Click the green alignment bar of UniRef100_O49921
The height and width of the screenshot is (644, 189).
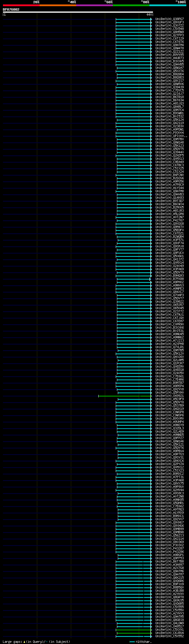click(125, 396)
